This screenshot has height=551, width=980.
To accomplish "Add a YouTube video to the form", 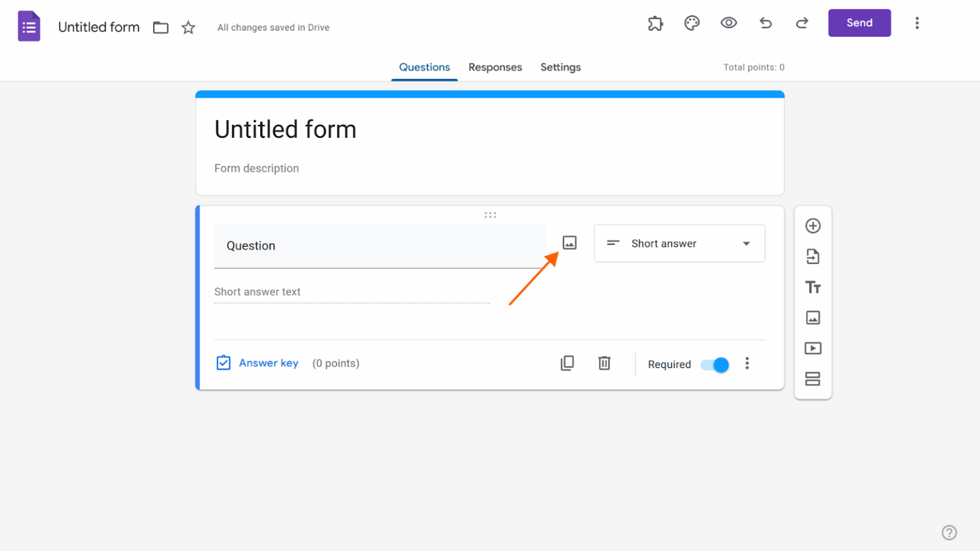I will (813, 348).
